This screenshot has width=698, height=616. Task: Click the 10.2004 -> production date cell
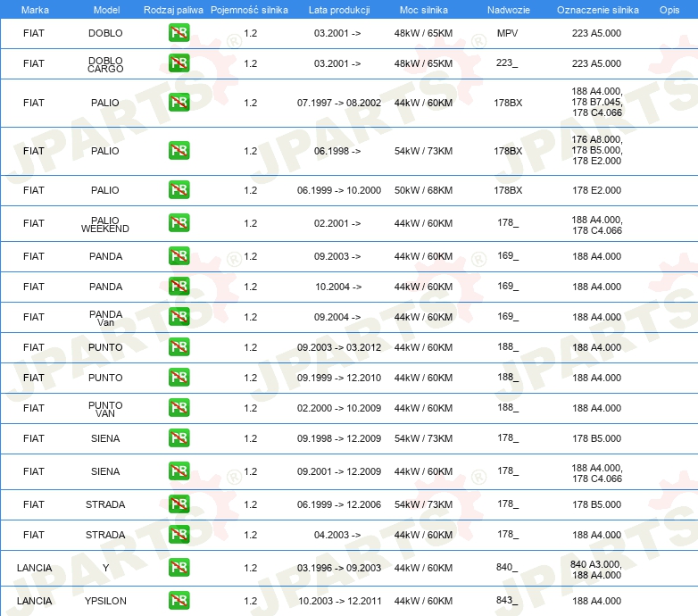[338, 287]
